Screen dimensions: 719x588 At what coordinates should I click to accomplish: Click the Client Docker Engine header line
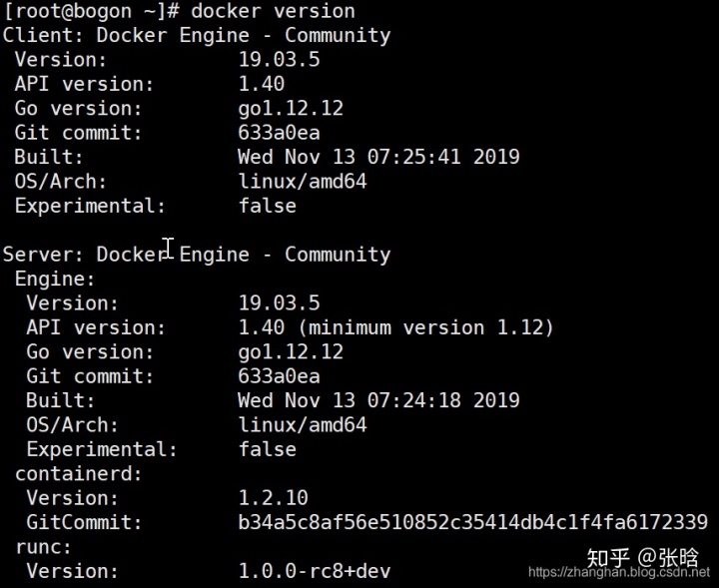coord(196,36)
